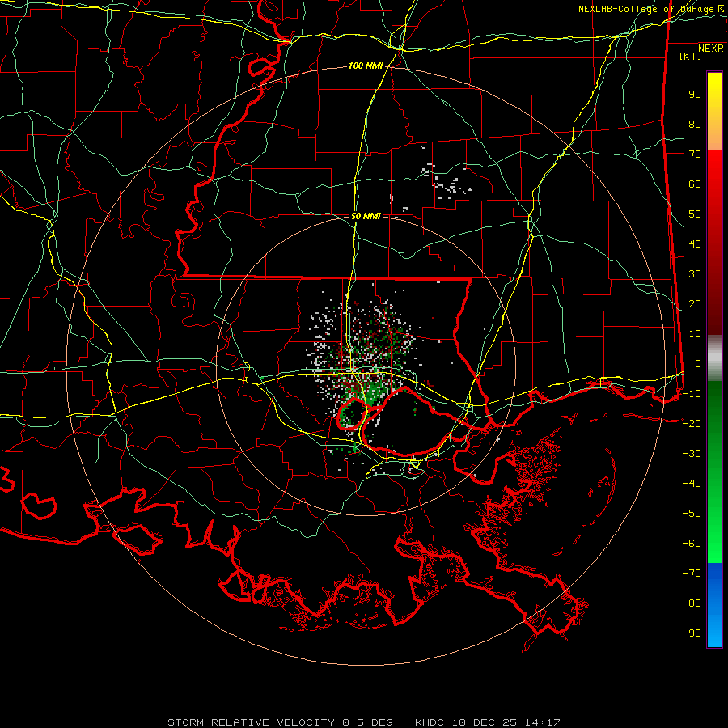The image size is (728, 728).
Task: Click the positive 20 scale value
Action: coord(695,303)
